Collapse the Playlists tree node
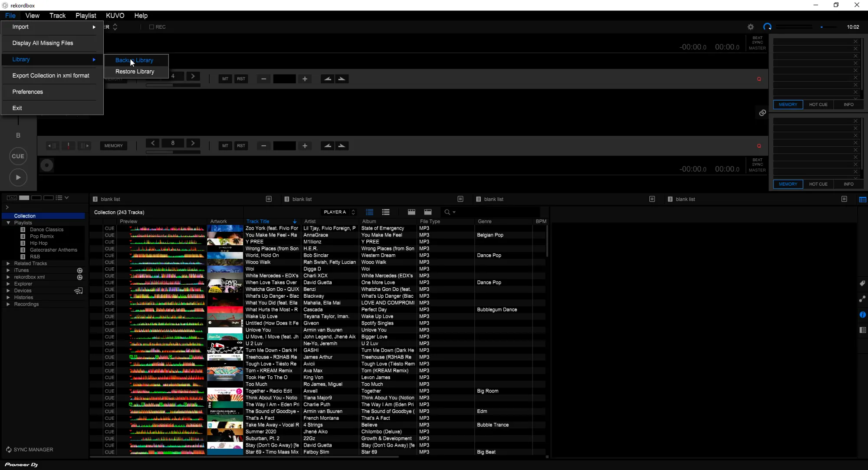Viewport: 868px width, 470px height. [8, 223]
